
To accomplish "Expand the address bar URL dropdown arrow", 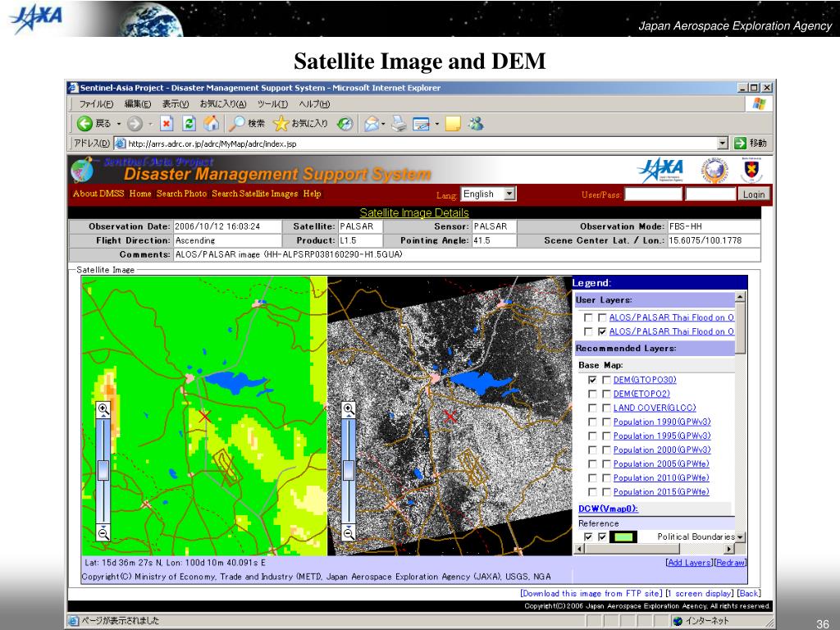I will pos(723,143).
